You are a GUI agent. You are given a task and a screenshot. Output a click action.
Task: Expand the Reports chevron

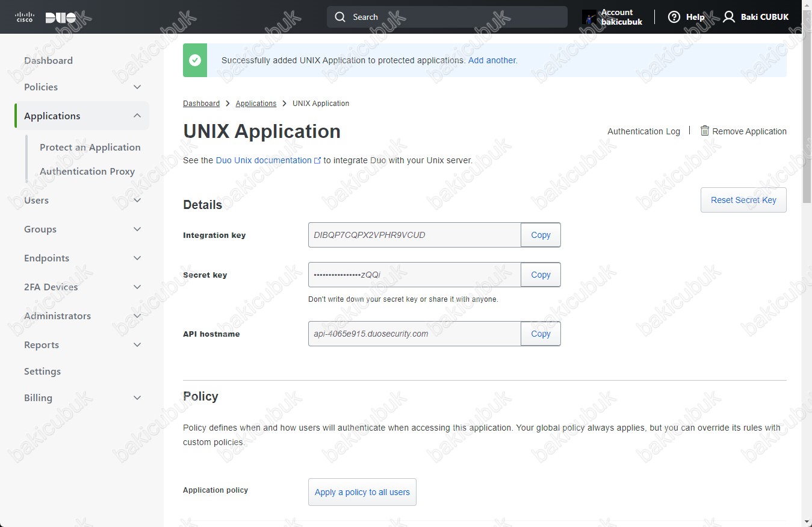click(x=137, y=345)
